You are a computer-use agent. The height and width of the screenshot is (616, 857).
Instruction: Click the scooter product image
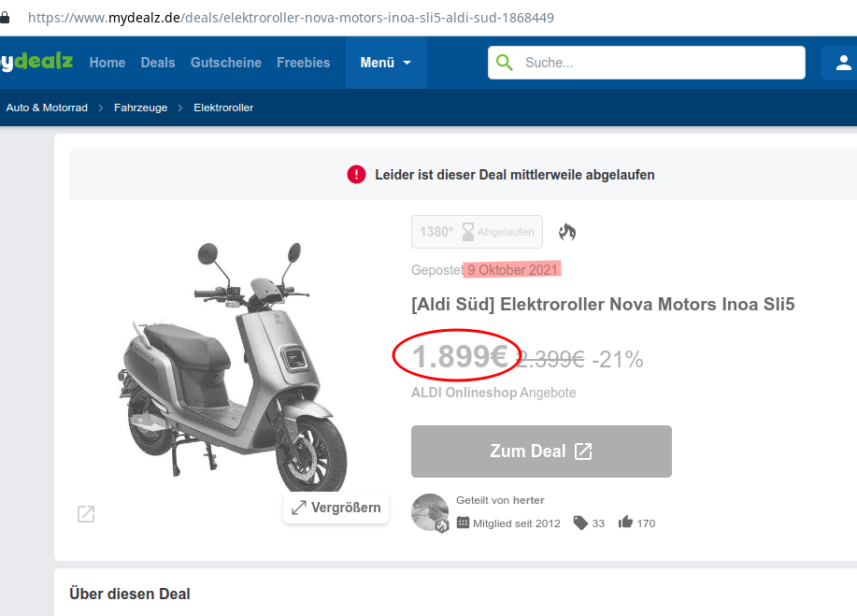(234, 365)
